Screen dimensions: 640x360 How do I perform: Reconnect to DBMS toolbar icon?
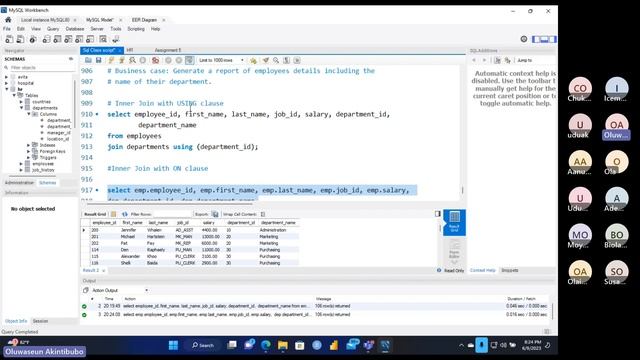tap(116, 39)
